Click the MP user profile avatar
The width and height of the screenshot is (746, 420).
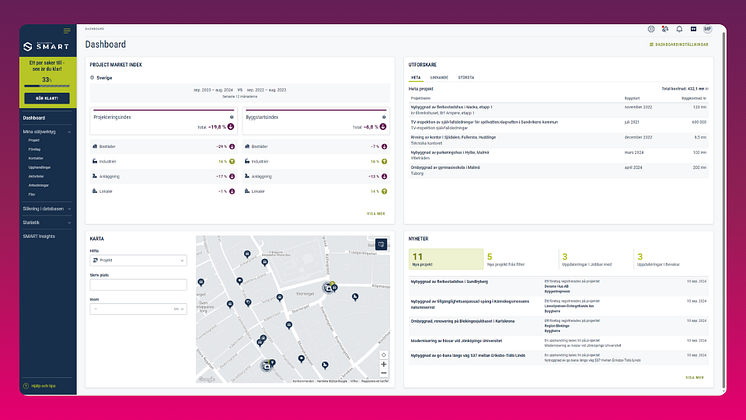(707, 30)
